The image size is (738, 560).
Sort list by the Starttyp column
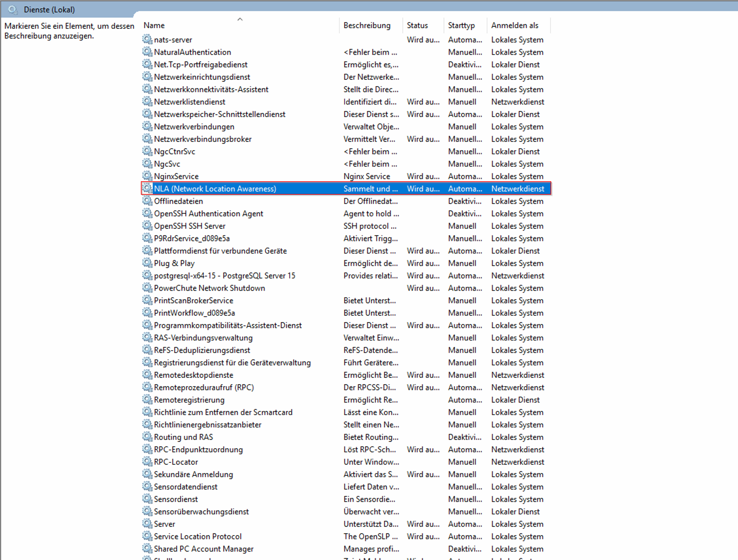tap(461, 25)
